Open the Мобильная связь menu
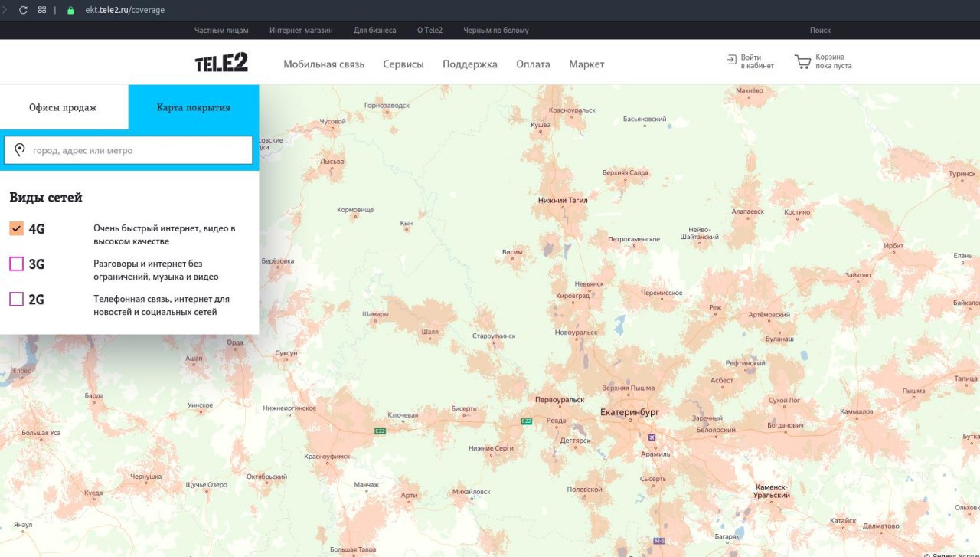Image resolution: width=980 pixels, height=557 pixels. click(324, 64)
